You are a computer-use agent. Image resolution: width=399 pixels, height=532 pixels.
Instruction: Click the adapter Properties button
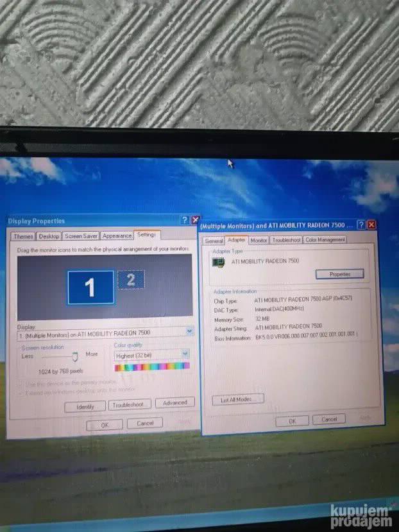339,274
